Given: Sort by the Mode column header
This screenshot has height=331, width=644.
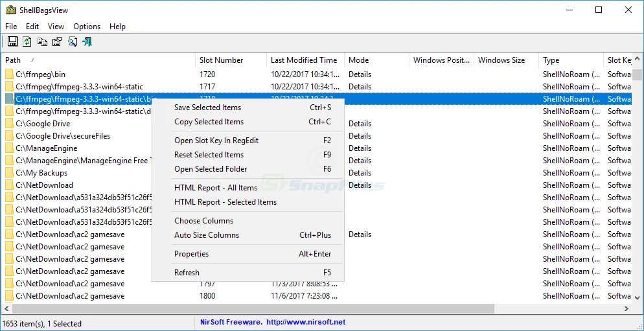Looking at the screenshot, I should 376,60.
